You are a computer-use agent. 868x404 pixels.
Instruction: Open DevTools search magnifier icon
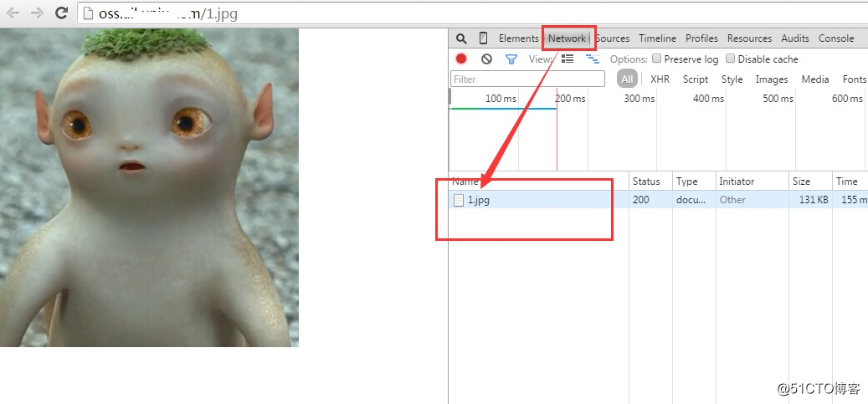(x=461, y=38)
